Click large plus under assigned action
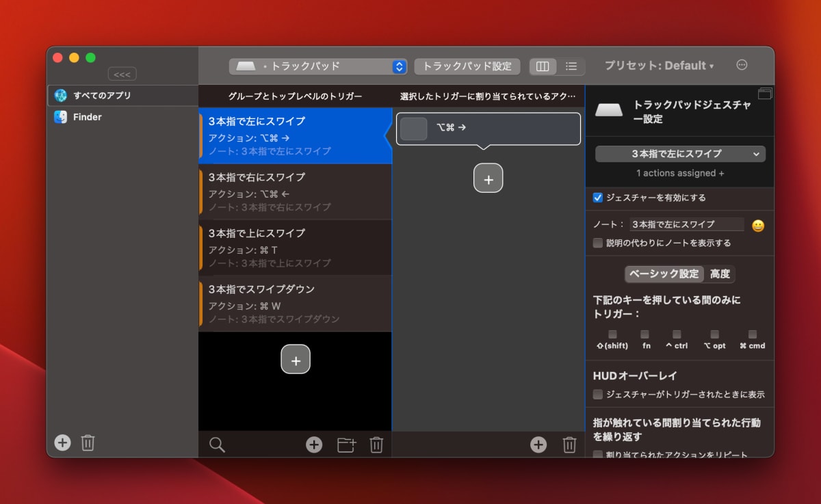 488,178
